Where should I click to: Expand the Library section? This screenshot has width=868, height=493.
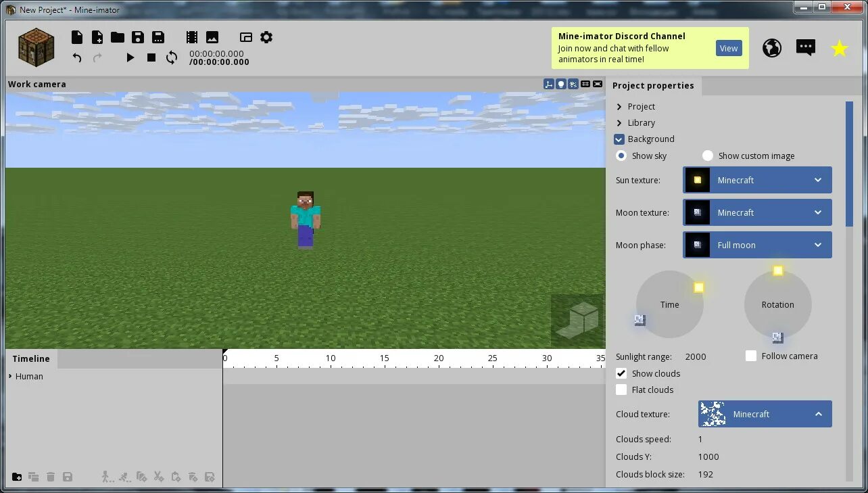[619, 122]
